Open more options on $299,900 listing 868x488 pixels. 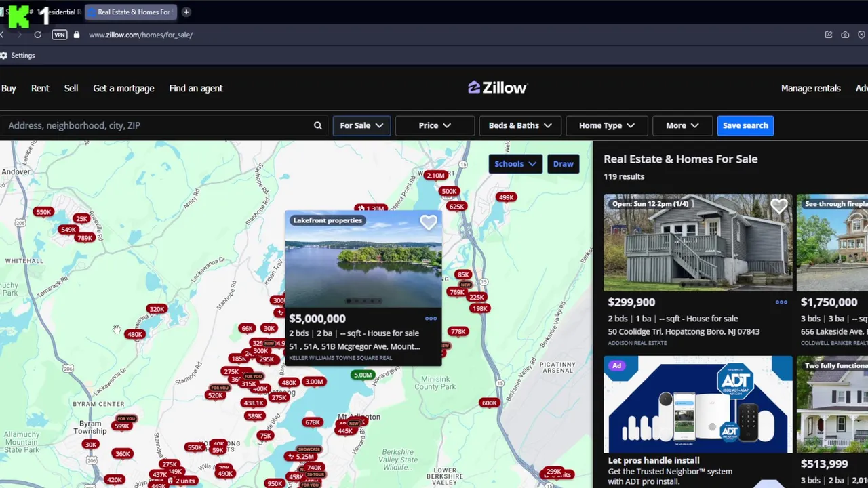[781, 302]
